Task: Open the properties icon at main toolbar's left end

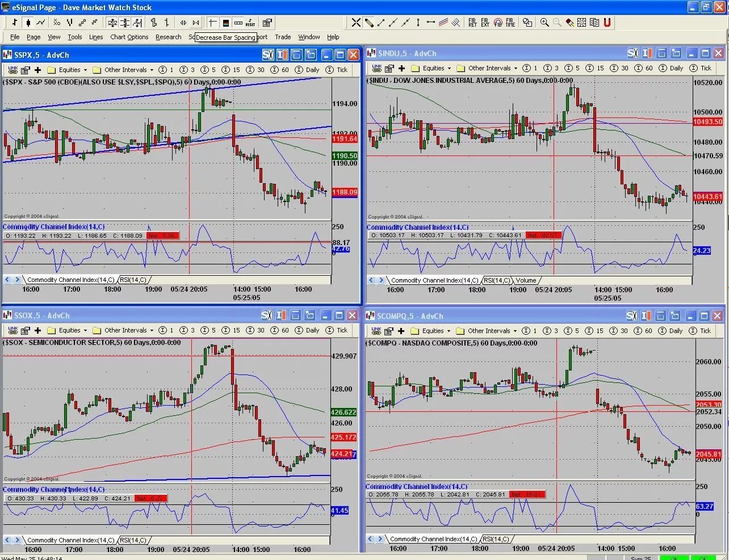Action: click(267, 23)
